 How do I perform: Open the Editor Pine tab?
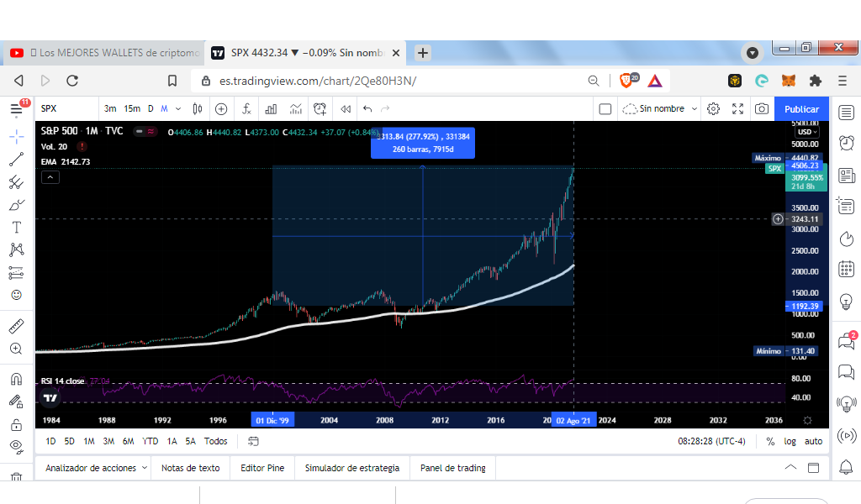point(262,468)
